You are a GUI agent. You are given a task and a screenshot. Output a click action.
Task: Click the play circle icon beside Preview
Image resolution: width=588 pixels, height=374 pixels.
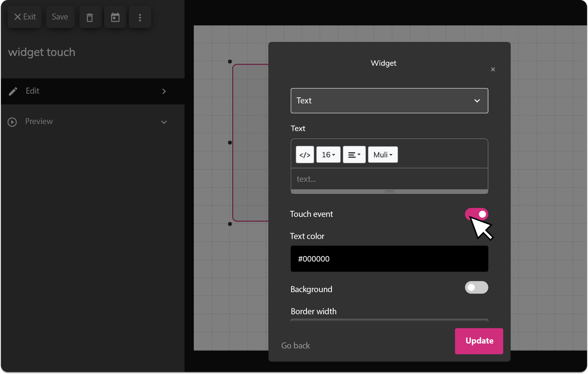pyautogui.click(x=12, y=122)
